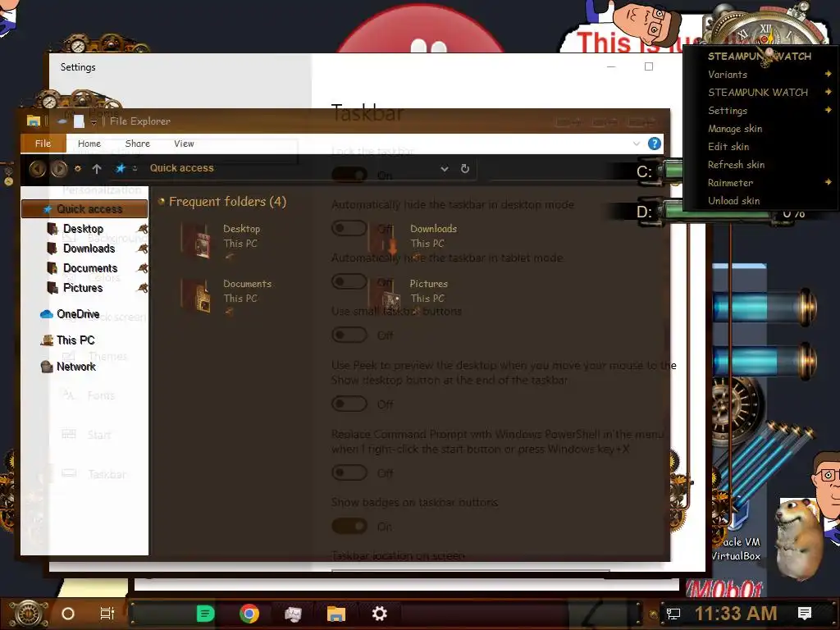The width and height of the screenshot is (840, 630).
Task: Open the Quick Access Toolbar customize dropdown
Action: pyautogui.click(x=94, y=122)
